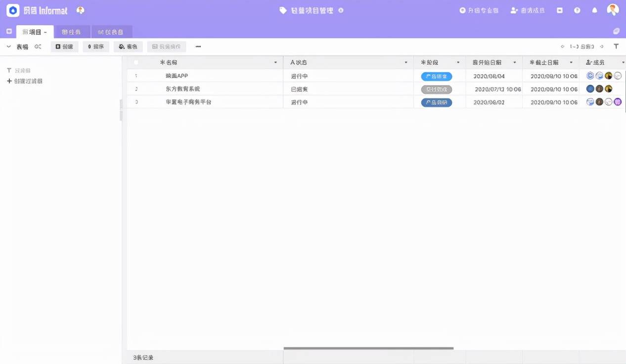
Task: Open the stage column dropdown arrow
Action: pos(458,63)
